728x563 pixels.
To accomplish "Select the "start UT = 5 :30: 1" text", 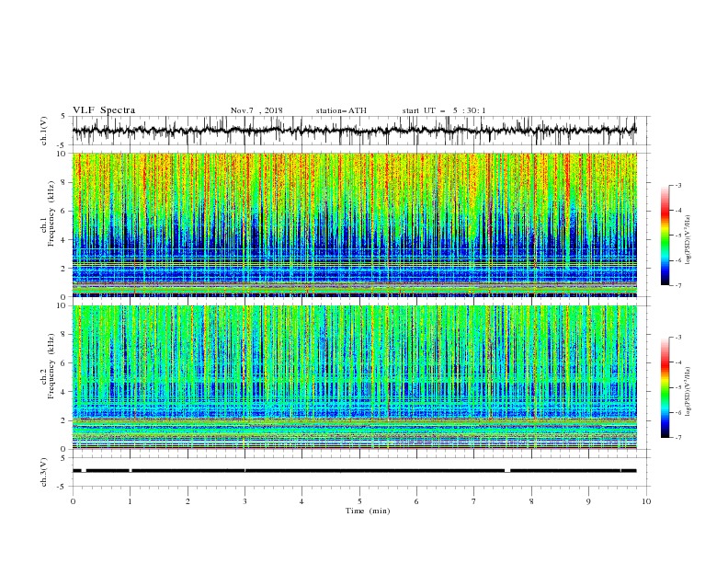I will (x=444, y=110).
